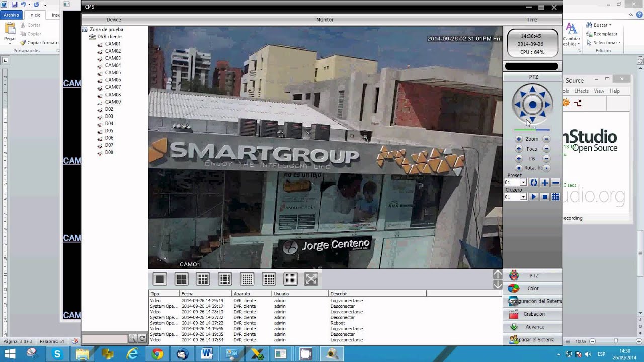The width and height of the screenshot is (644, 362).
Task: Switch to single-camera view layout
Action: point(159,279)
